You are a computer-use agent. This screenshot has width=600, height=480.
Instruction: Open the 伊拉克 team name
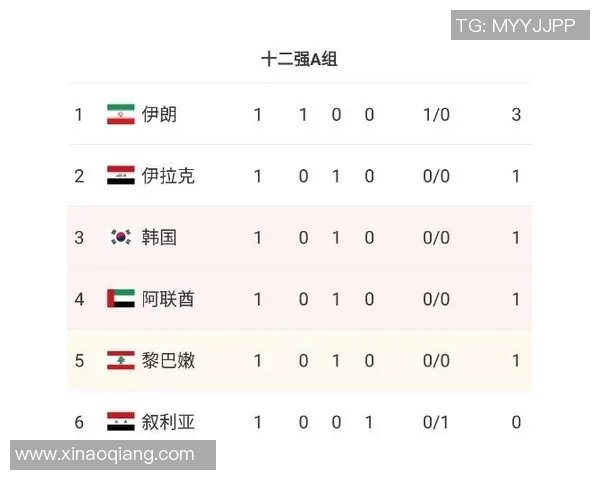(x=168, y=176)
